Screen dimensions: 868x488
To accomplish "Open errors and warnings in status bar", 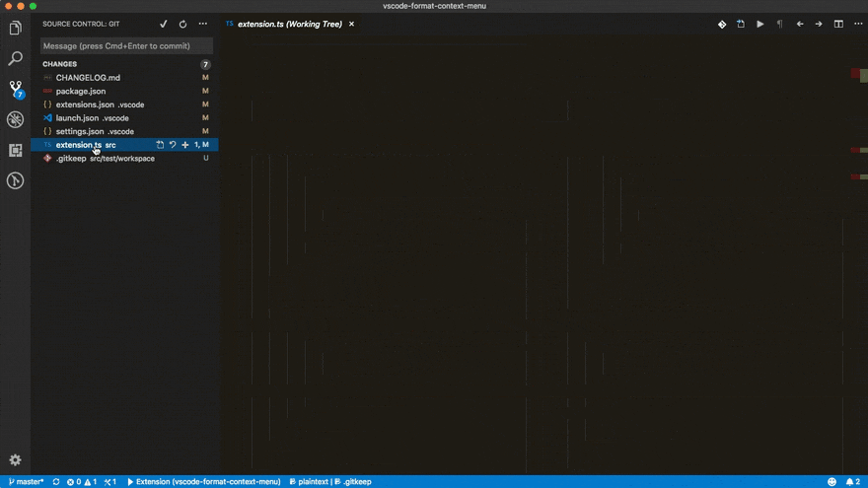I will (81, 481).
